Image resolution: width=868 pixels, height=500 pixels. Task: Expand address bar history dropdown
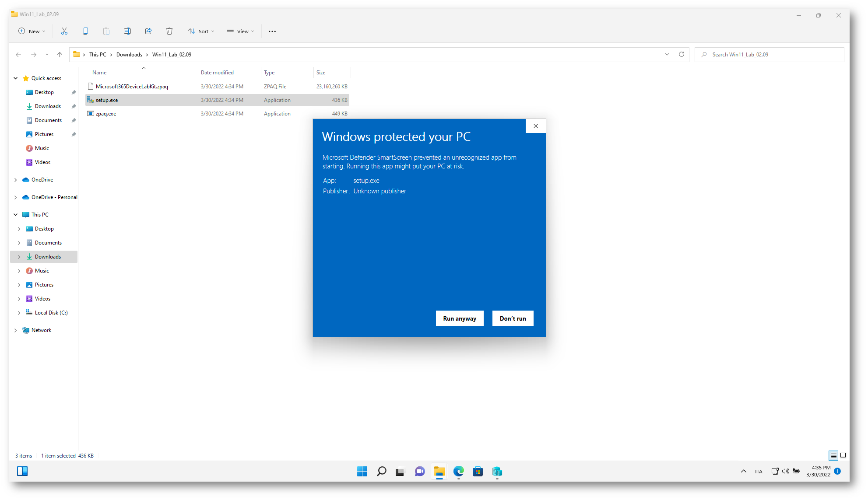[667, 55]
